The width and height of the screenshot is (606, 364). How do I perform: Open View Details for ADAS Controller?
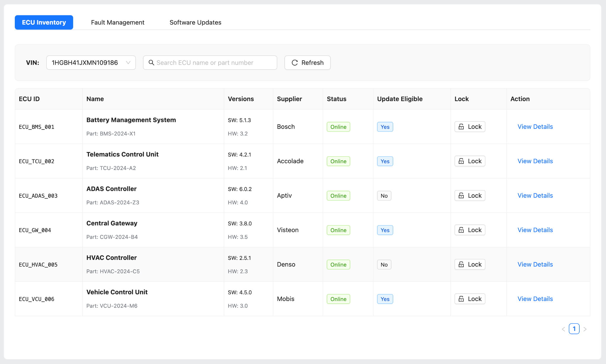[x=535, y=196]
